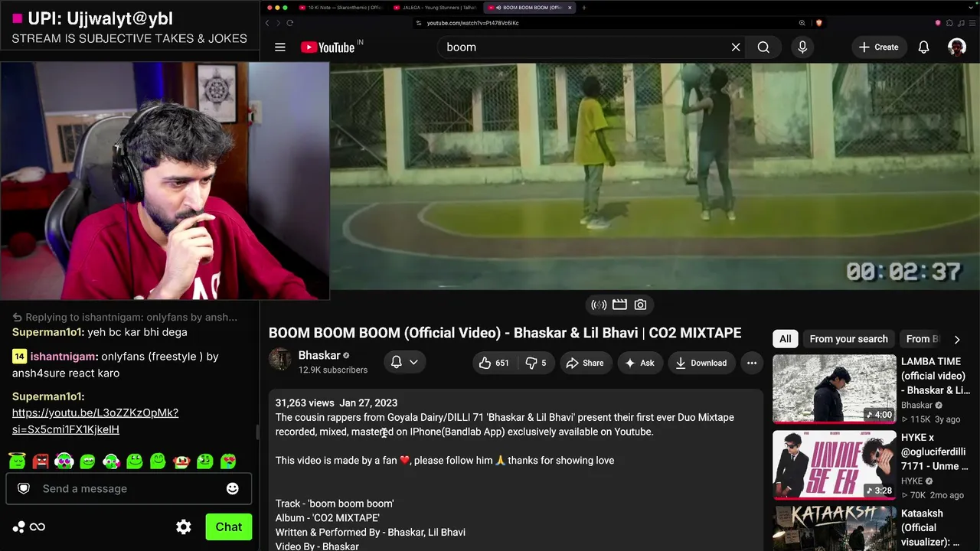Pick the angel halo green emote
980x551 pixels.
coord(17,461)
